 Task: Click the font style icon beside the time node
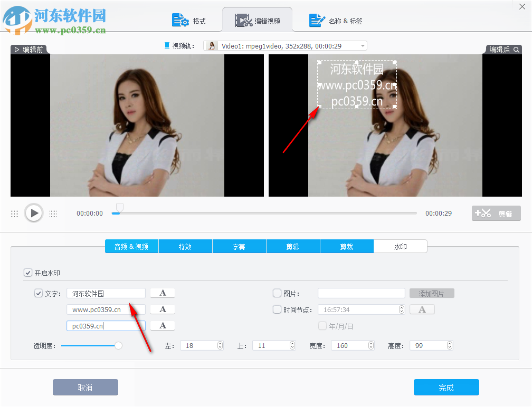(422, 309)
